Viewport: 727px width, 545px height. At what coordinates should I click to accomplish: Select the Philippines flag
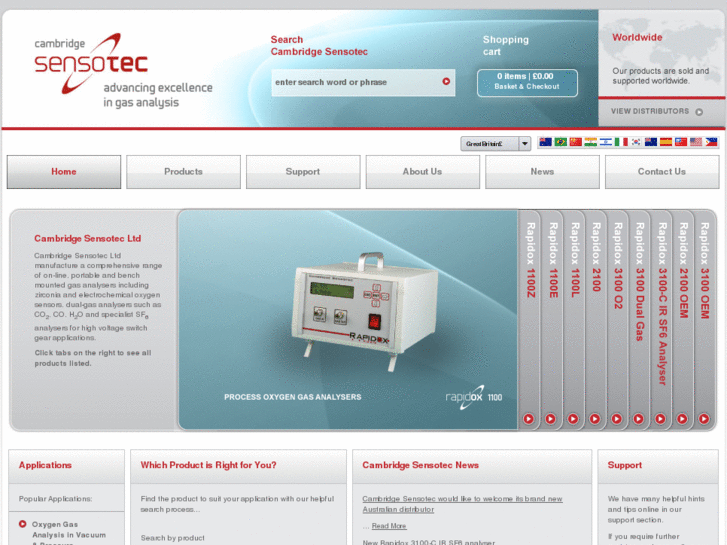point(711,142)
